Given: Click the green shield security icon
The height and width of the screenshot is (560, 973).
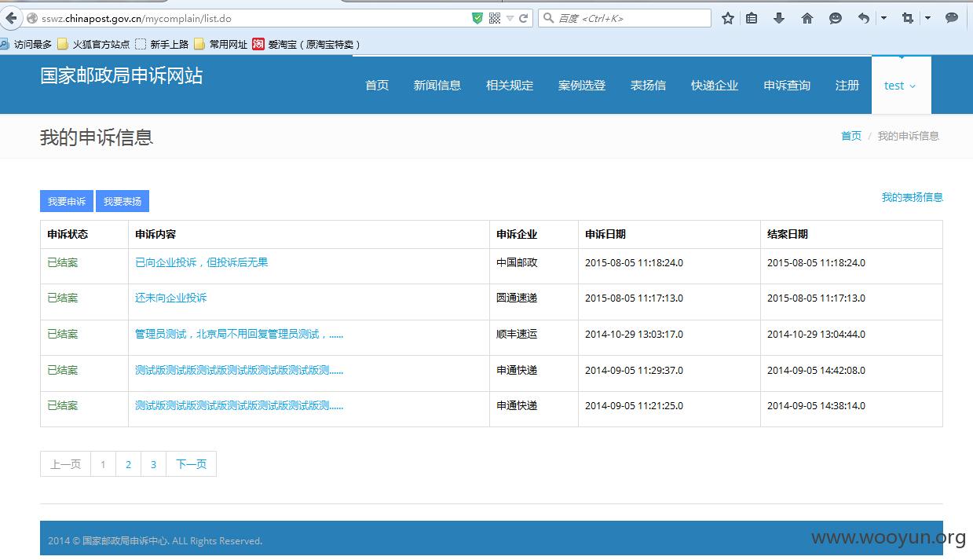Looking at the screenshot, I should click(477, 18).
